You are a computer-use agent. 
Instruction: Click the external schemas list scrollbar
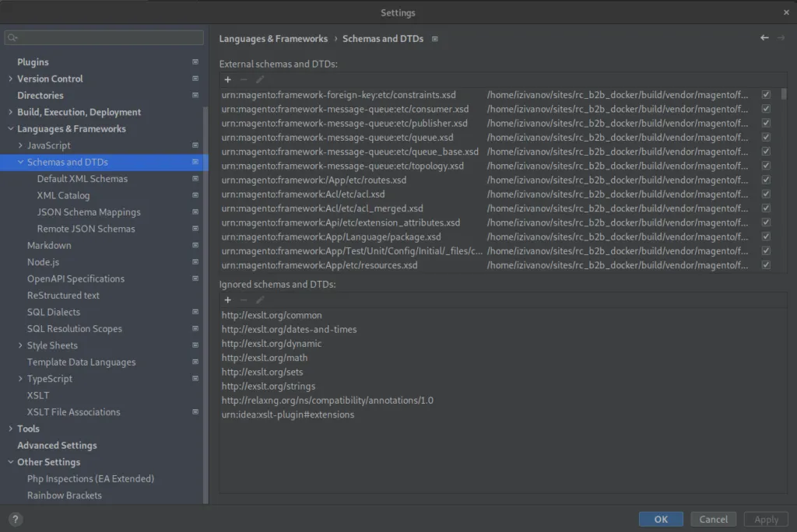click(x=783, y=94)
